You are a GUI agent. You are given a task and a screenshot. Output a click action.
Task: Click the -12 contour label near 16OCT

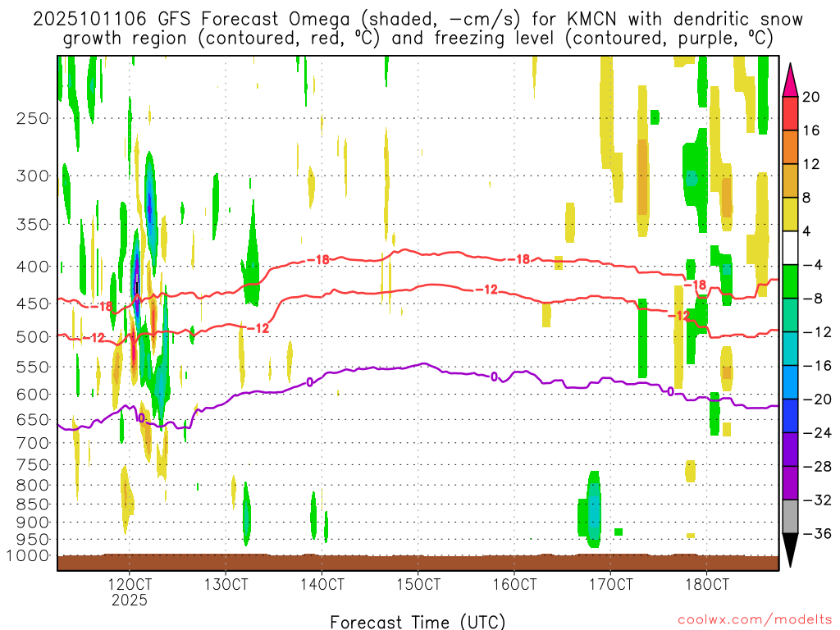486,290
